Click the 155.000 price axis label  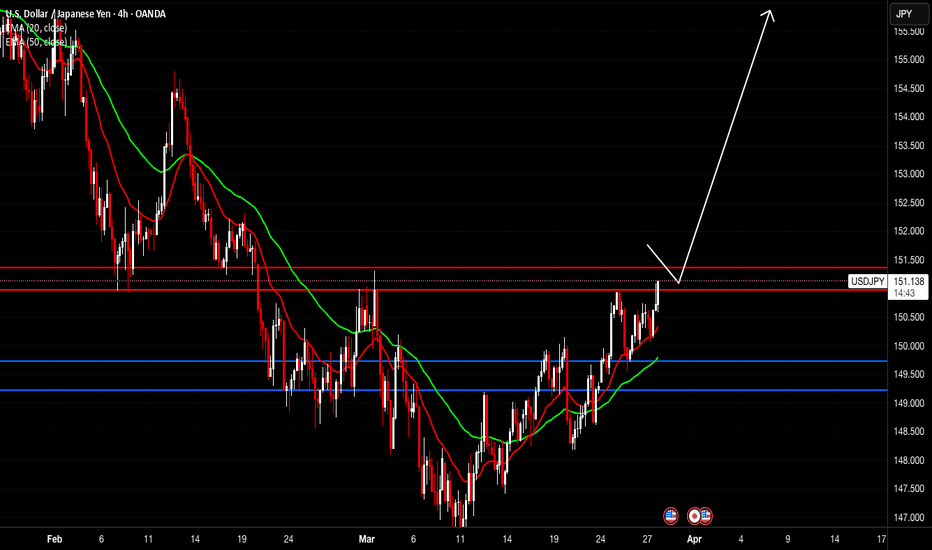909,59
